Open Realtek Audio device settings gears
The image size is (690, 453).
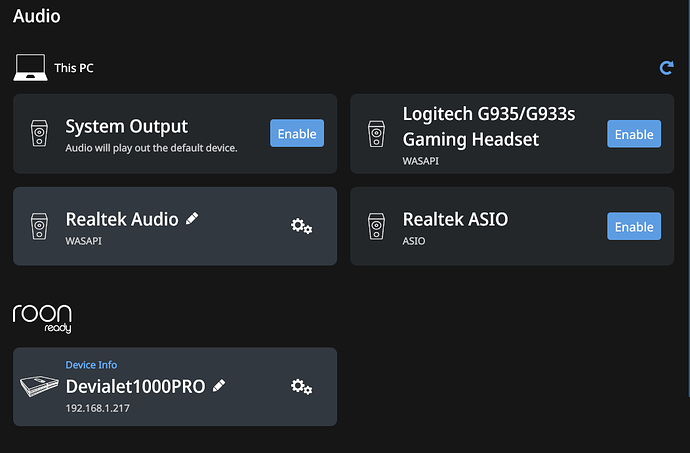click(301, 226)
